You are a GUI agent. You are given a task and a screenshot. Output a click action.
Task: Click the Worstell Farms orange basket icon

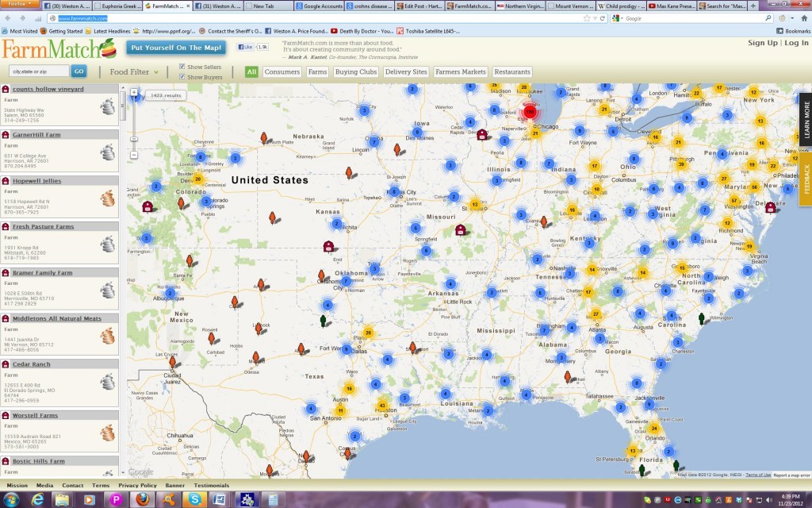(x=108, y=433)
